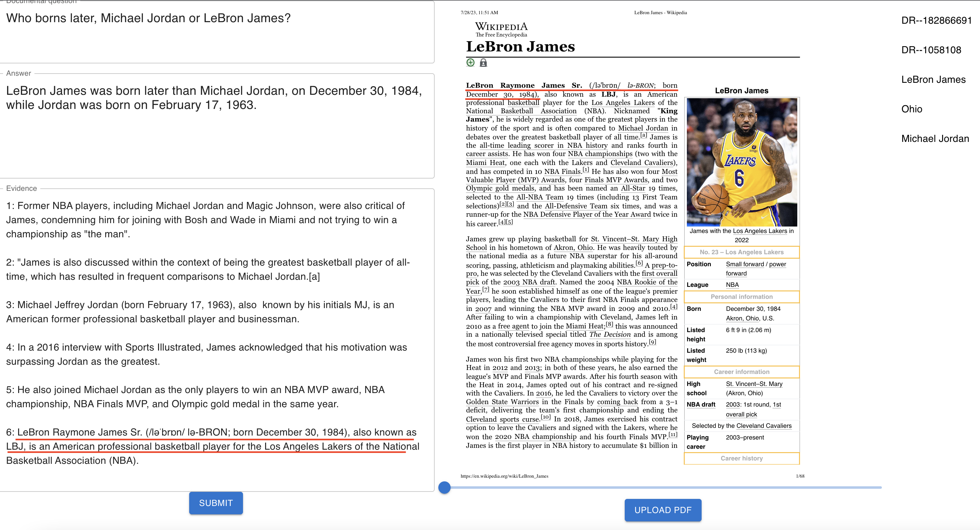Open the Akron, Ohio link in the infobox
Screen dimensions: 980x530
[x=742, y=318]
